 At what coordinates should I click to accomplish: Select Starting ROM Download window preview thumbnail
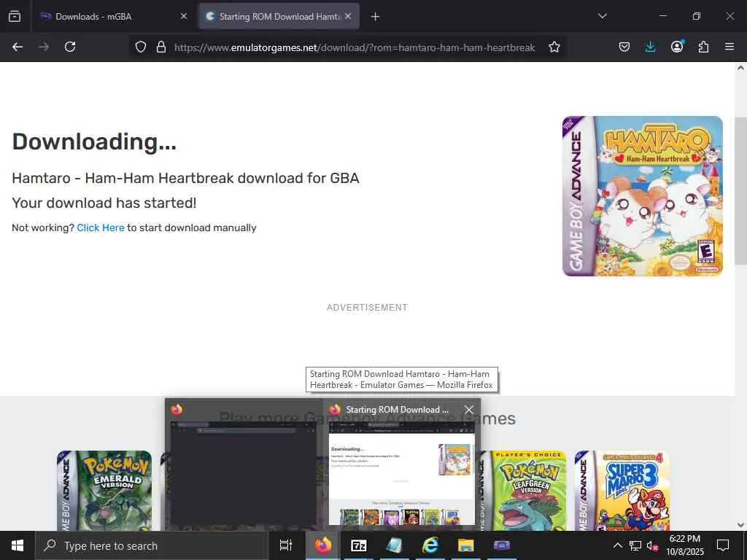pyautogui.click(x=402, y=474)
